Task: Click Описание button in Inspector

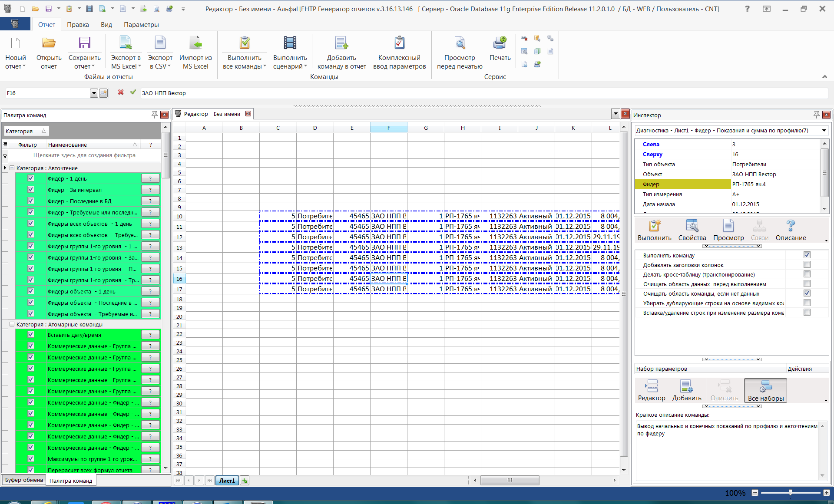Action: (x=791, y=230)
